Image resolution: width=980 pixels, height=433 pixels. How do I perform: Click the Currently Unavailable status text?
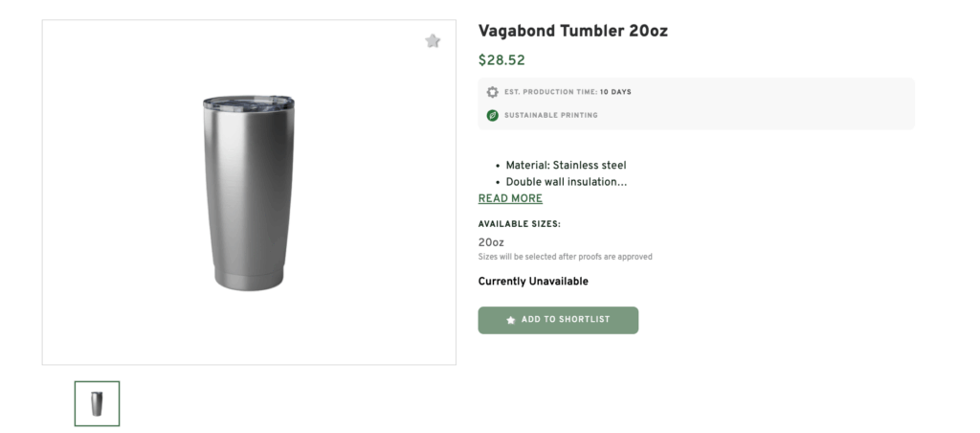[x=533, y=282]
